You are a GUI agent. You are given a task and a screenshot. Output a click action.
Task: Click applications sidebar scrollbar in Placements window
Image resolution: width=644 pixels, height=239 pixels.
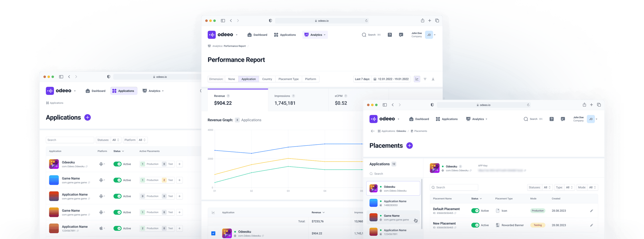pyautogui.click(x=422, y=204)
